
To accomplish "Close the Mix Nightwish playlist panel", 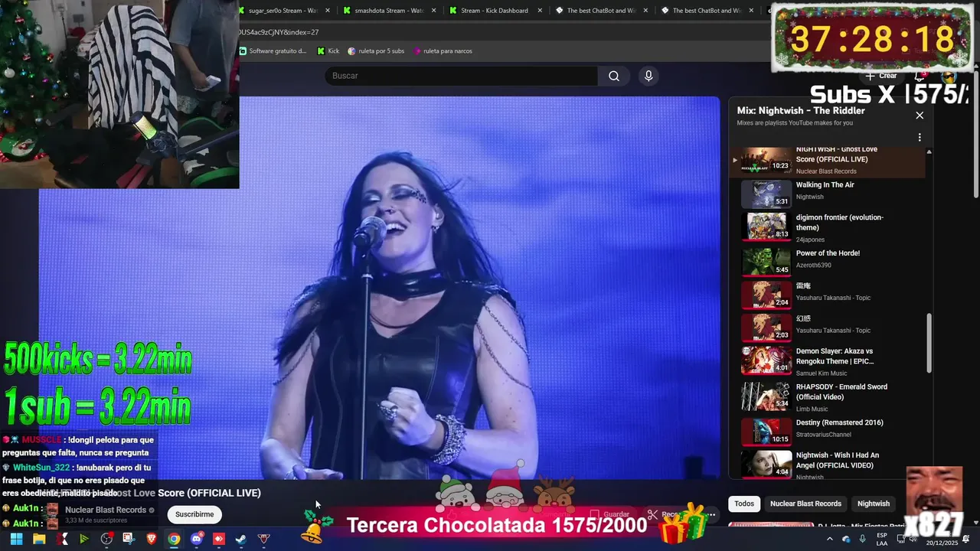I will [920, 116].
